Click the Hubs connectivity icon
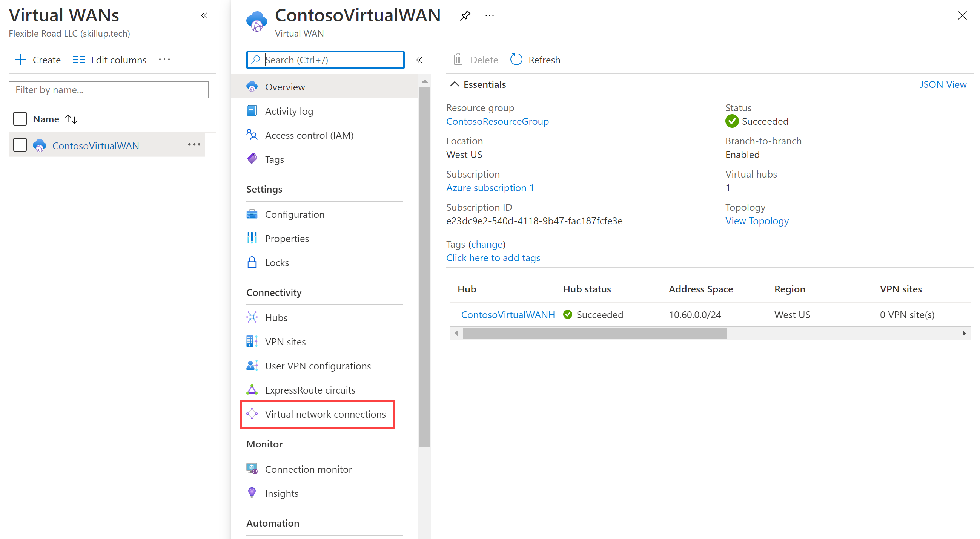 click(253, 317)
